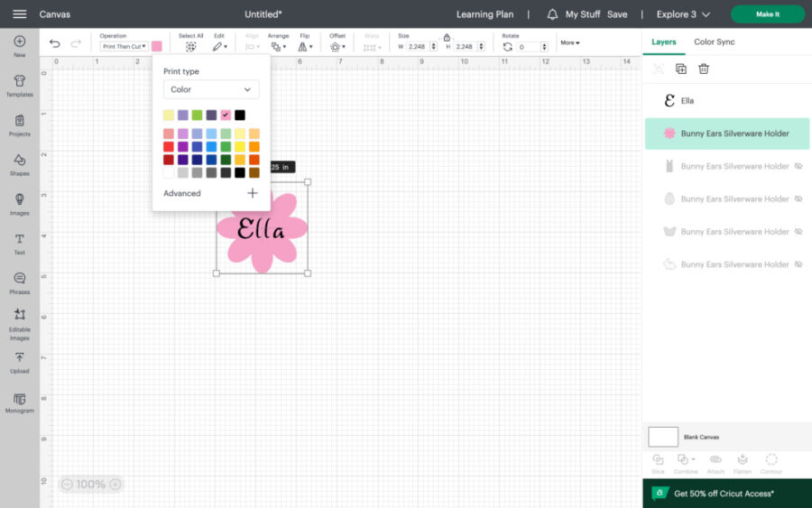Open the Explore 3 machine selector

point(683,14)
